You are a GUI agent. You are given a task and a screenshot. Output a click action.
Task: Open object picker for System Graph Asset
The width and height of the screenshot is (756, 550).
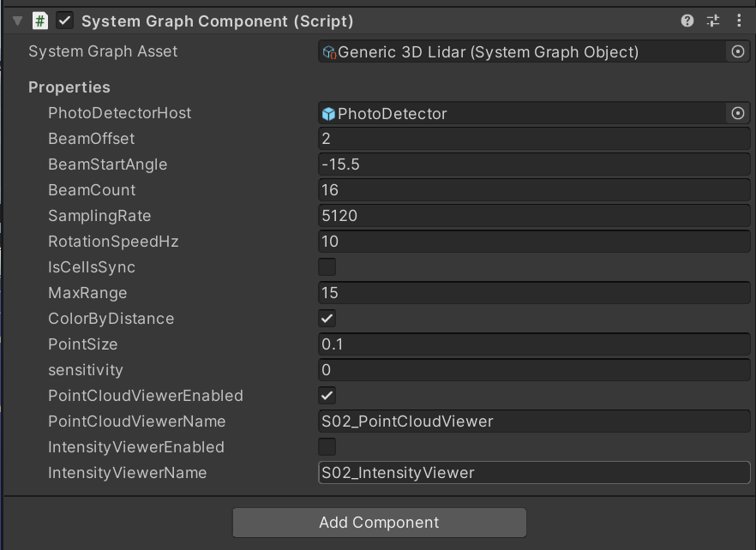(737, 51)
